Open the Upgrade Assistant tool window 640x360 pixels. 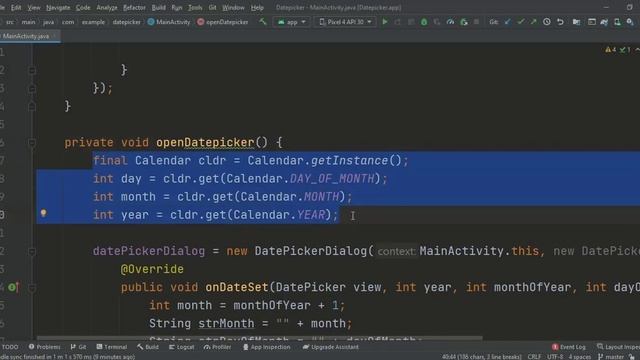coord(331,347)
